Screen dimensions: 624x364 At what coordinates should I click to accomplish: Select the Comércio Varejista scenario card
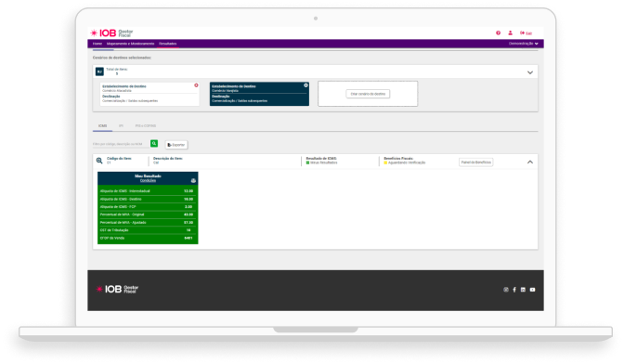coord(259,94)
